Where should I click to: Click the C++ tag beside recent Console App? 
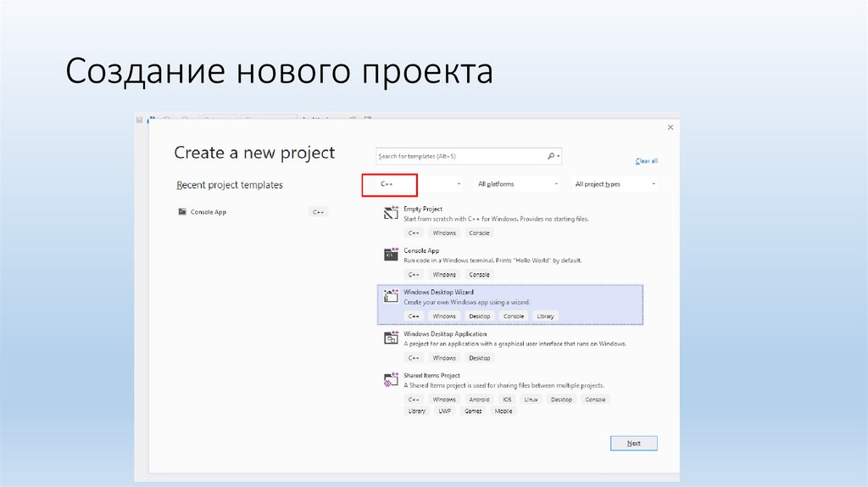tap(319, 211)
